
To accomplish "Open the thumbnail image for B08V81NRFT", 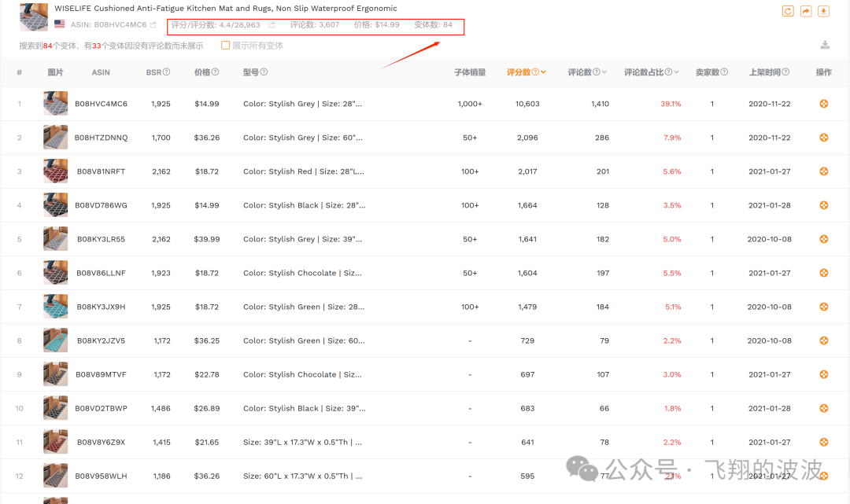I will pos(55,171).
